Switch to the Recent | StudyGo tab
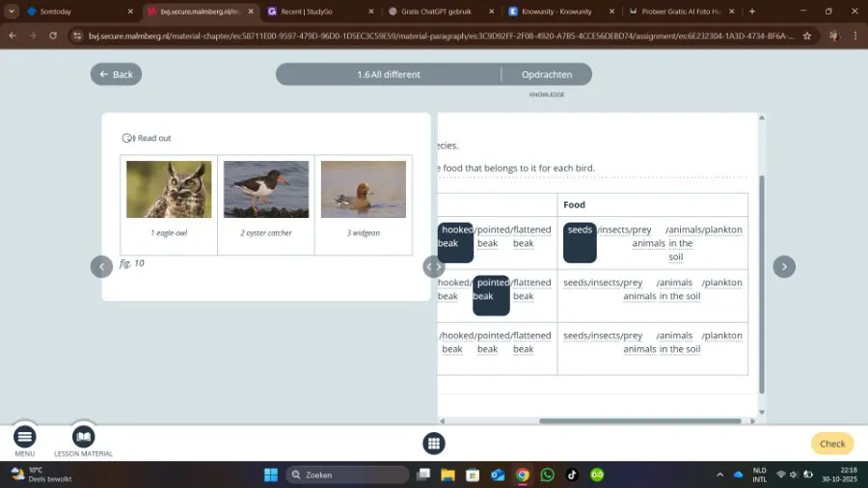The height and width of the screenshot is (488, 868). coord(314,12)
